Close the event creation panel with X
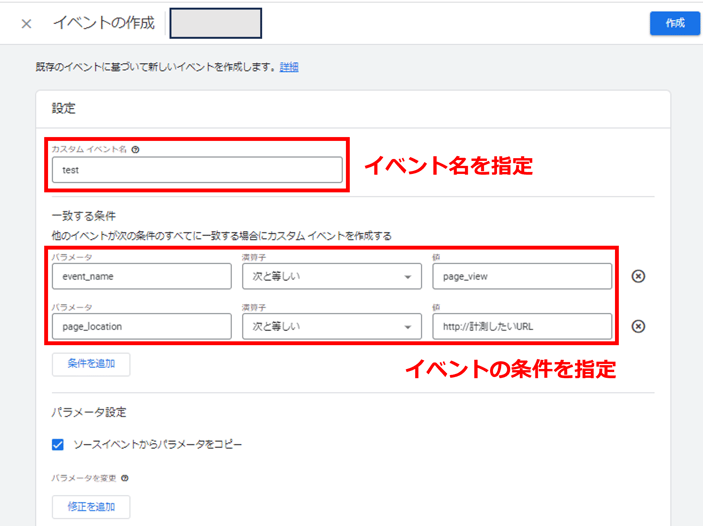Viewport: 703px width, 526px height. [26, 24]
